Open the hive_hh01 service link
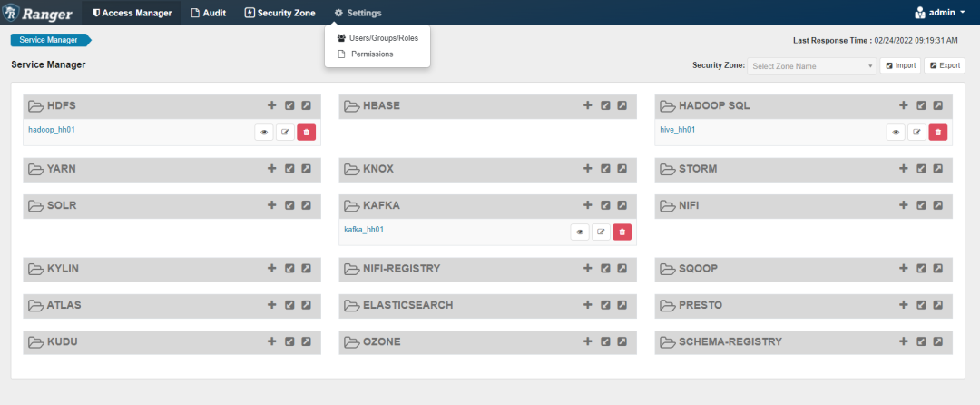This screenshot has width=980, height=405. pos(678,129)
